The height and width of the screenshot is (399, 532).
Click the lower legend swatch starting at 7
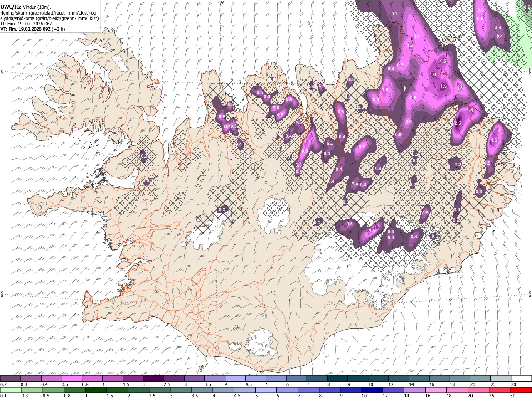click(308, 390)
